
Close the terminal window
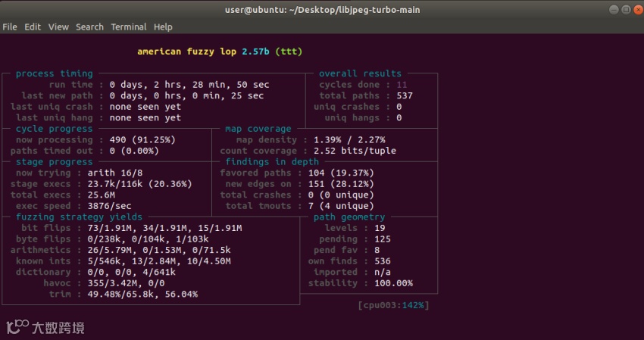(x=639, y=10)
